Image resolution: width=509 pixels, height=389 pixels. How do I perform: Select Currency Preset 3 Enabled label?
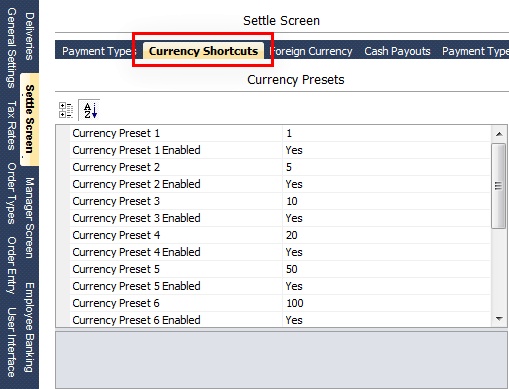[x=136, y=218]
